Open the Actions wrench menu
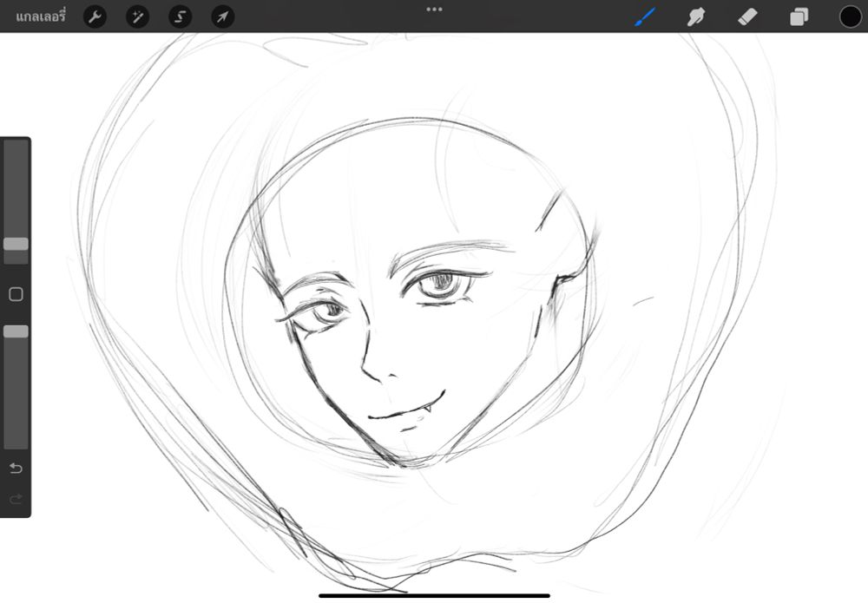 click(95, 16)
